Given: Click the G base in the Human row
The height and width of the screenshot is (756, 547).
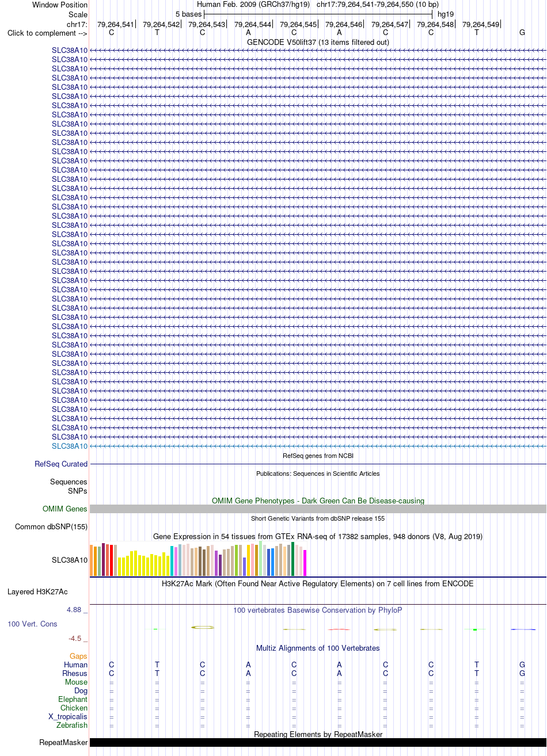Looking at the screenshot, I should [x=522, y=665].
